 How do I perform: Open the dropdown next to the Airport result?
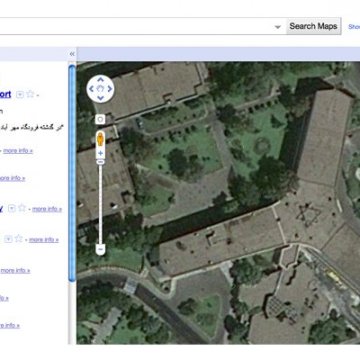tap(20, 95)
